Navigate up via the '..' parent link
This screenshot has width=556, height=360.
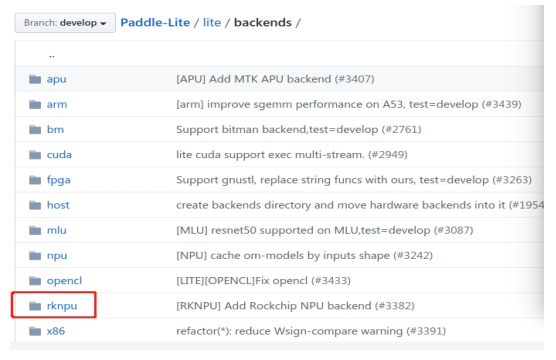pos(52,56)
